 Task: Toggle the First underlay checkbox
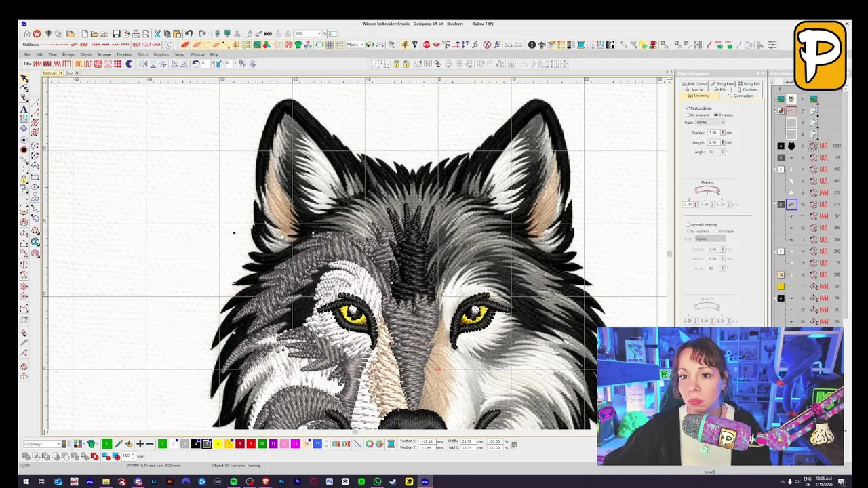click(x=688, y=108)
